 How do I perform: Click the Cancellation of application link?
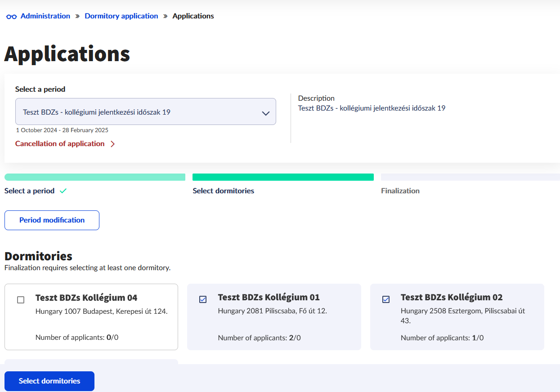tap(60, 144)
